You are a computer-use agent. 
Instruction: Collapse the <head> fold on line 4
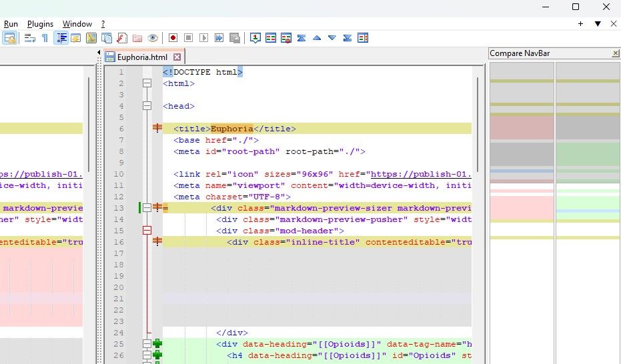click(x=147, y=106)
